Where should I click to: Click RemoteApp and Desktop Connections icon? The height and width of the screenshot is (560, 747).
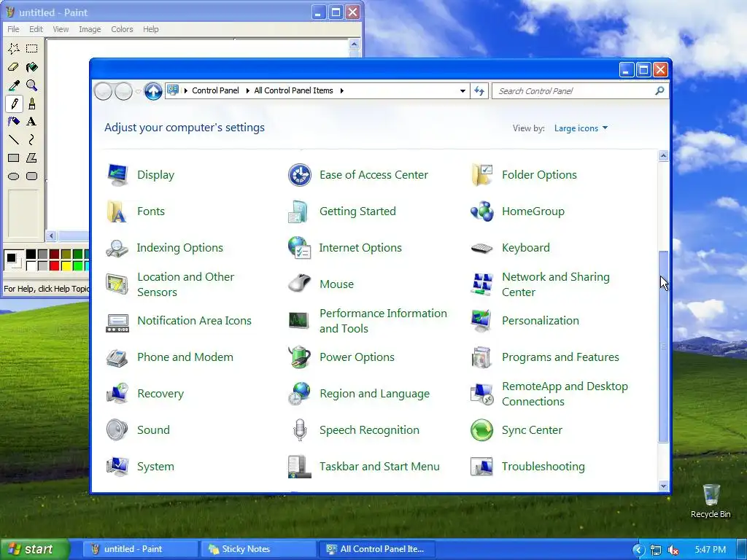[481, 394]
